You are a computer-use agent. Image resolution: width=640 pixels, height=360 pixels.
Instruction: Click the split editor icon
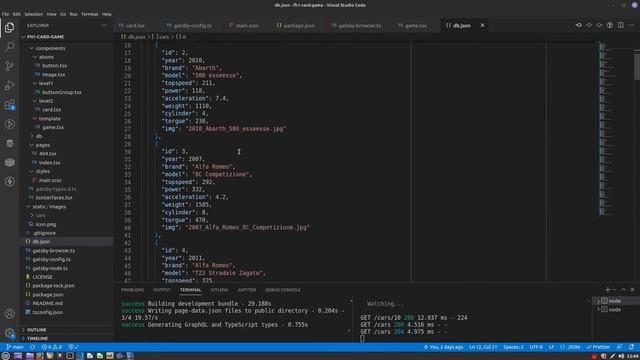click(620, 25)
